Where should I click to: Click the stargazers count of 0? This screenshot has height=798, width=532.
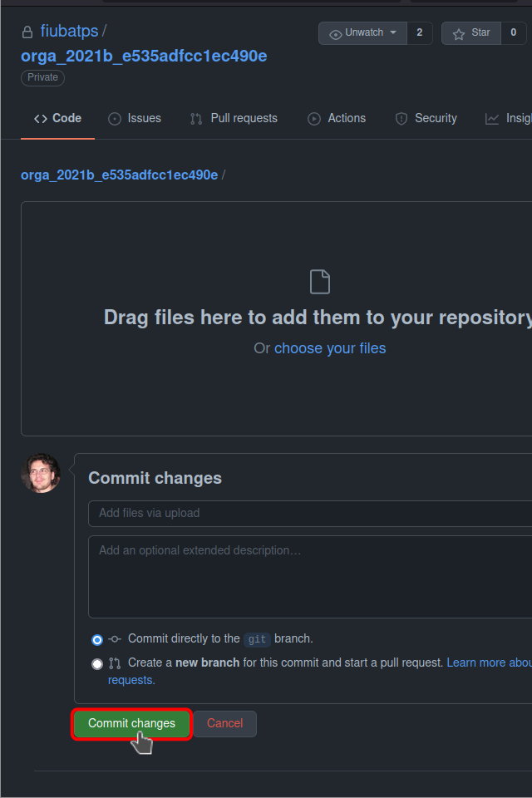513,33
